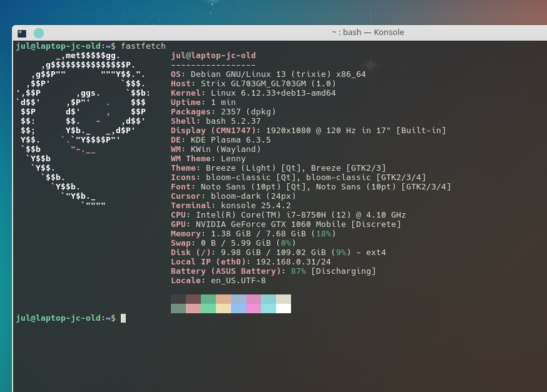The height and width of the screenshot is (392, 547).
Task: Select the bright blue swatch in bottom row
Action: point(238,308)
